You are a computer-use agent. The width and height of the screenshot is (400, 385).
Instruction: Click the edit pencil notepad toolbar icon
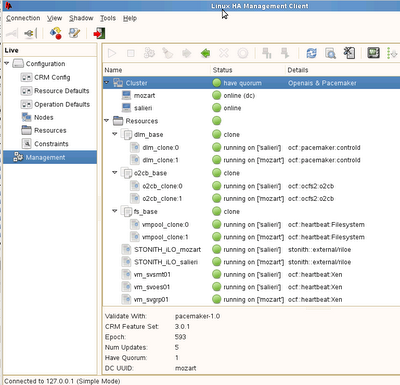(x=74, y=33)
